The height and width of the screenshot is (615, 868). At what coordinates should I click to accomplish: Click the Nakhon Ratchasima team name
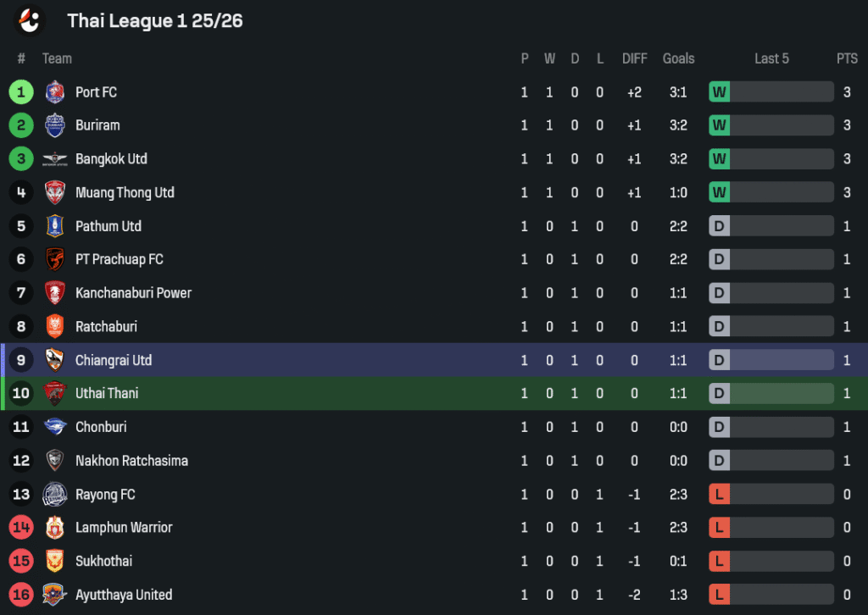point(131,461)
